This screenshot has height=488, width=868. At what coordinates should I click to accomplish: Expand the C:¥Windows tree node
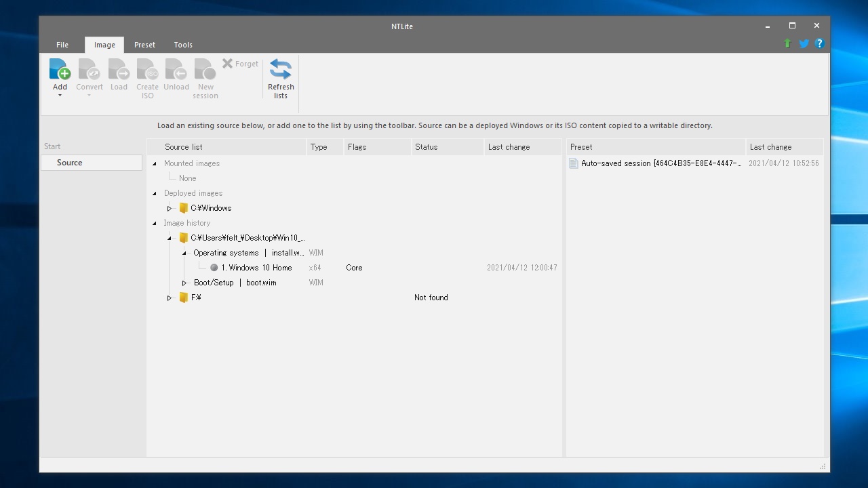pyautogui.click(x=170, y=208)
